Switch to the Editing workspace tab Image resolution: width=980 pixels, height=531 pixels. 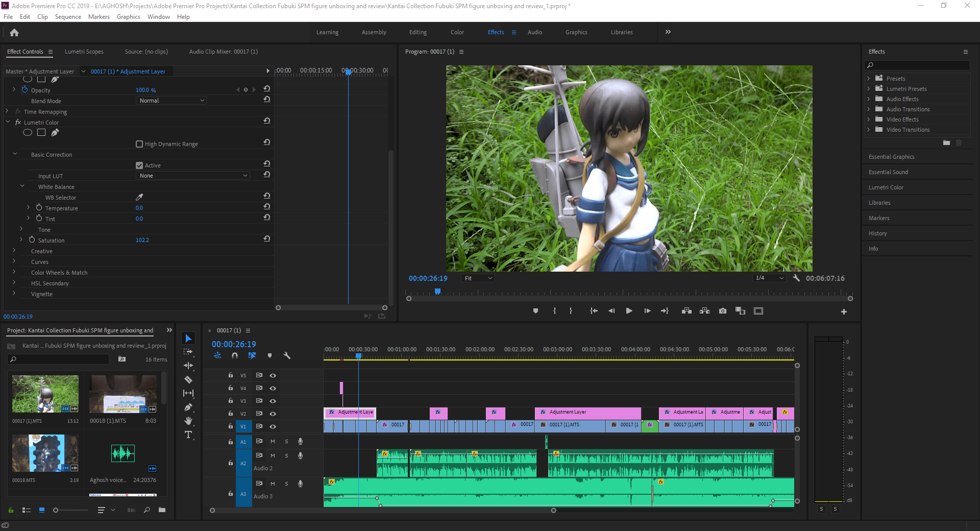coord(418,32)
